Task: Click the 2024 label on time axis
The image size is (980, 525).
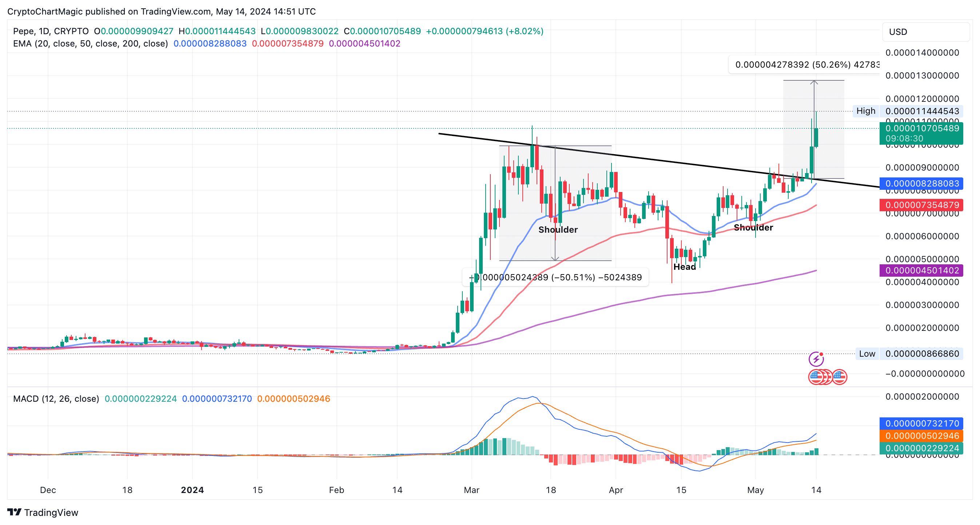Action: coord(192,490)
